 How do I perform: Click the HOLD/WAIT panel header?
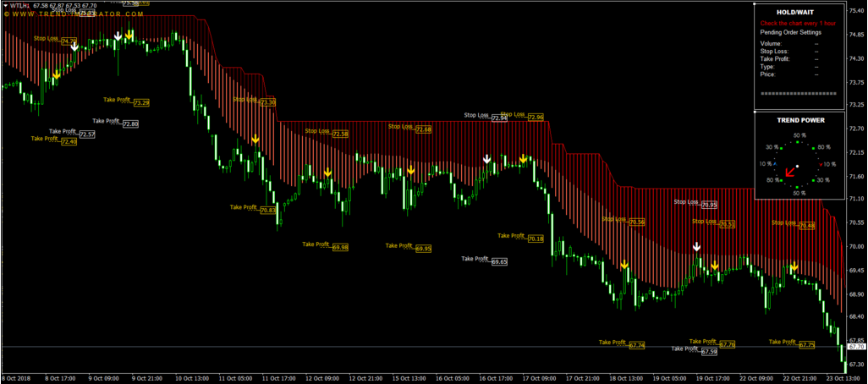(x=797, y=12)
